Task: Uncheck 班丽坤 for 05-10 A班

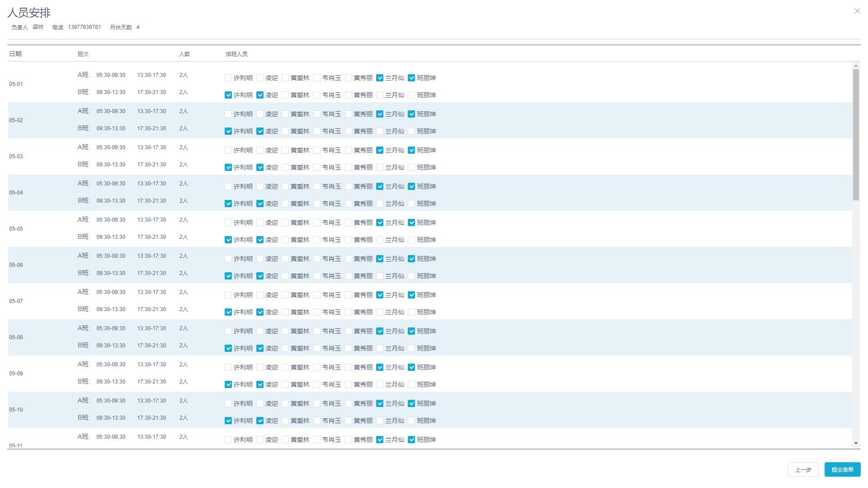Action: [x=411, y=403]
